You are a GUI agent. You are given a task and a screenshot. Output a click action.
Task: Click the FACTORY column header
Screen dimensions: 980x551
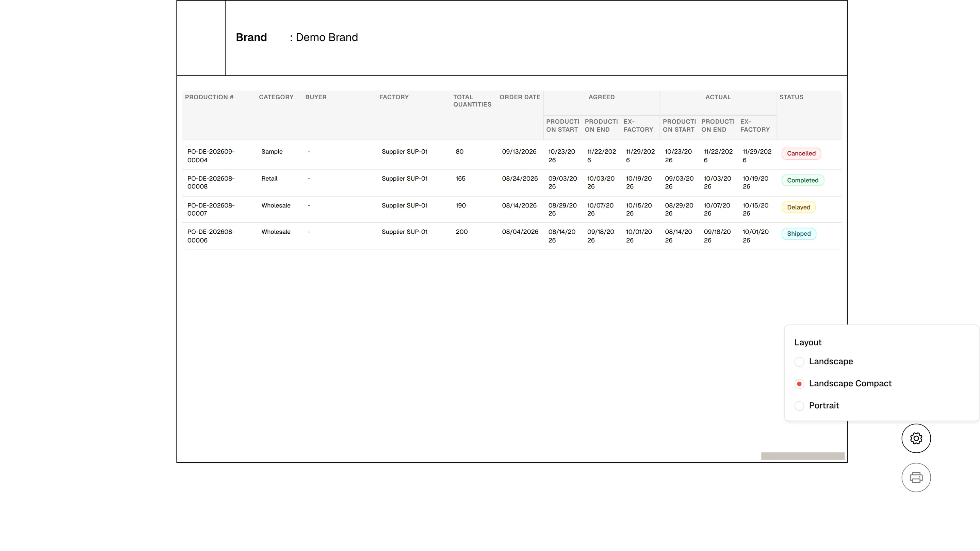point(394,97)
